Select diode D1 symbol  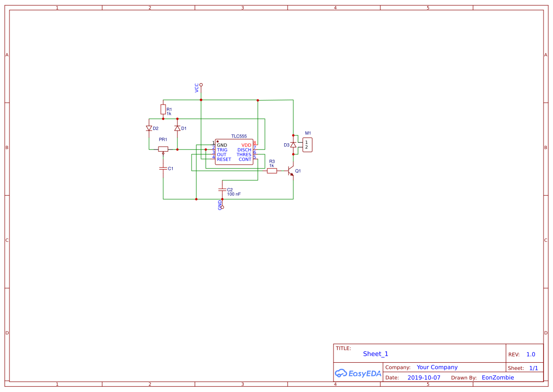(178, 128)
